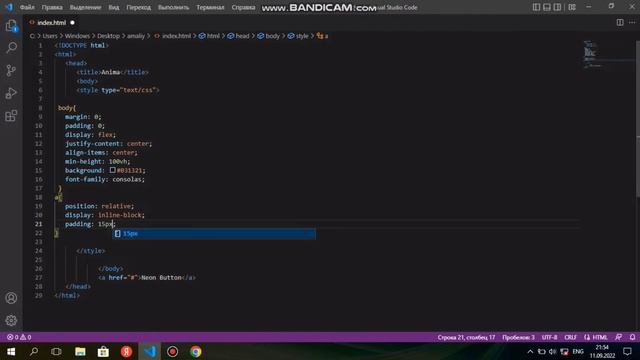The image size is (640, 360).
Task: Switch ENG input language in tray
Action: (578, 351)
